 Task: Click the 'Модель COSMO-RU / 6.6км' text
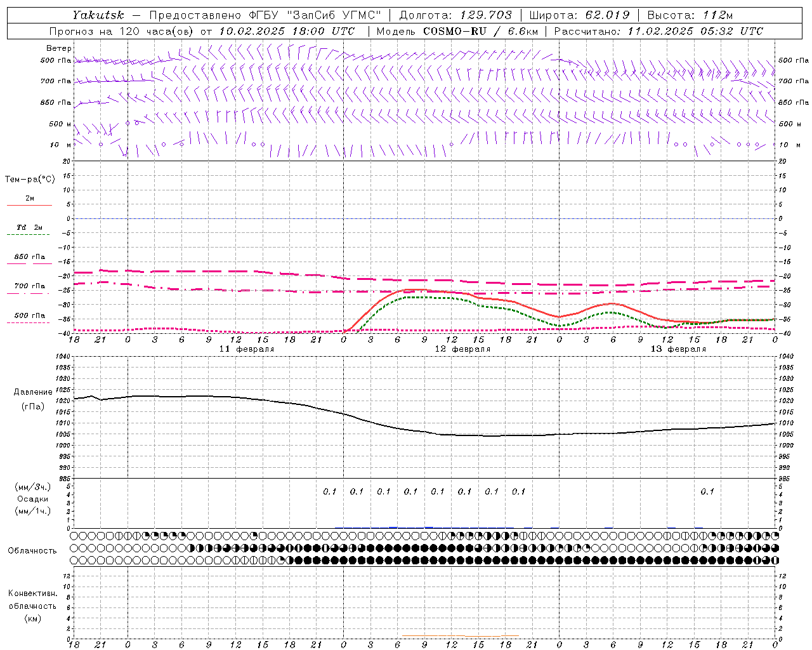point(457,31)
